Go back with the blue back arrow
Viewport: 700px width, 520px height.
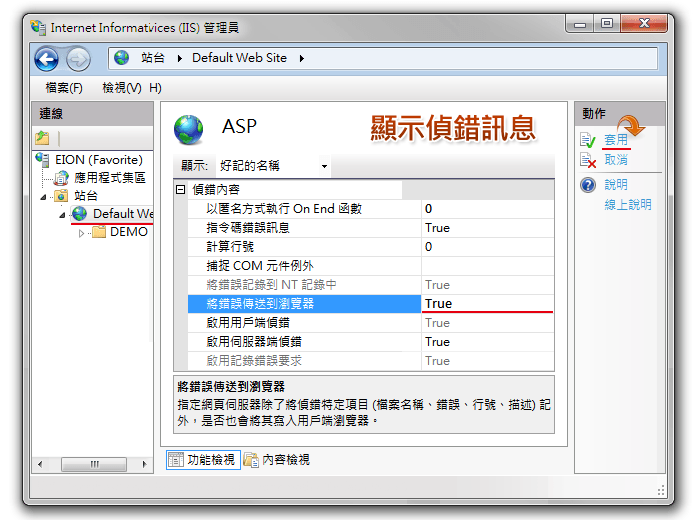coord(46,59)
